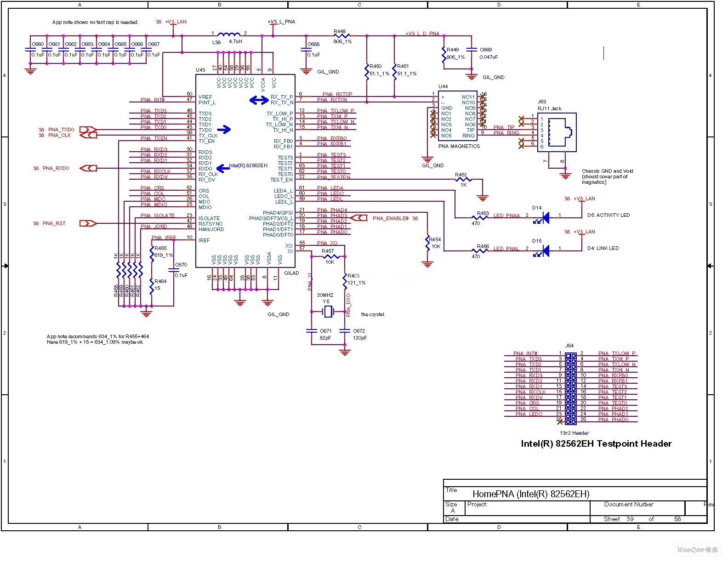The height and width of the screenshot is (562, 728).
Task: Select the title 'HomePNA (Intel(R) 82562EH)'
Action: click(531, 494)
